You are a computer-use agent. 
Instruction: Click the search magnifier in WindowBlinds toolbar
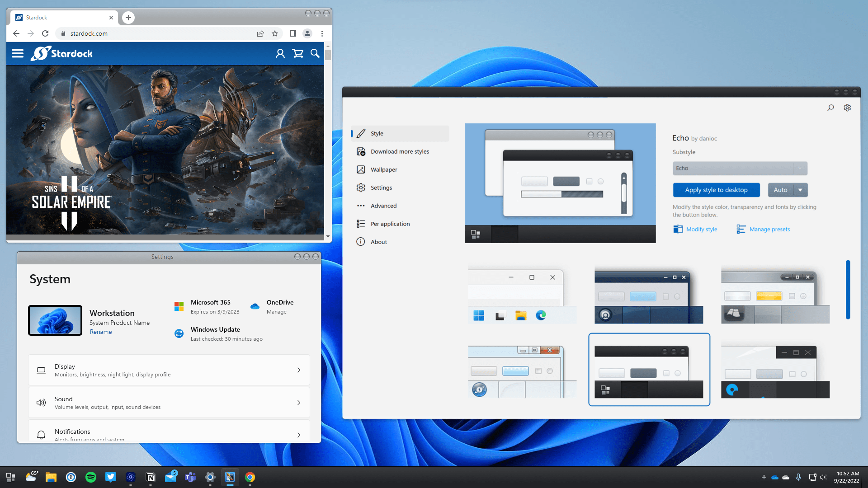830,108
